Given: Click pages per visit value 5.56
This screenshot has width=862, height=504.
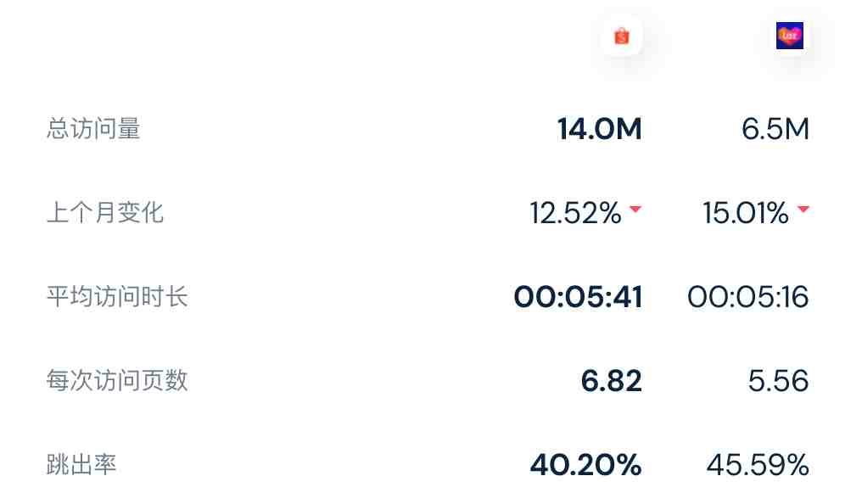Looking at the screenshot, I should pyautogui.click(x=779, y=381).
